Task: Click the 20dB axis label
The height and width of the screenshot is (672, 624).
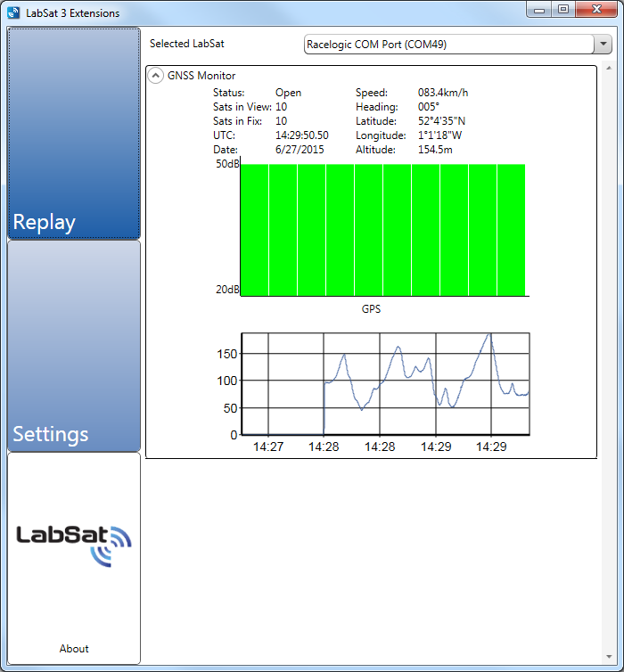Action: pyautogui.click(x=227, y=290)
